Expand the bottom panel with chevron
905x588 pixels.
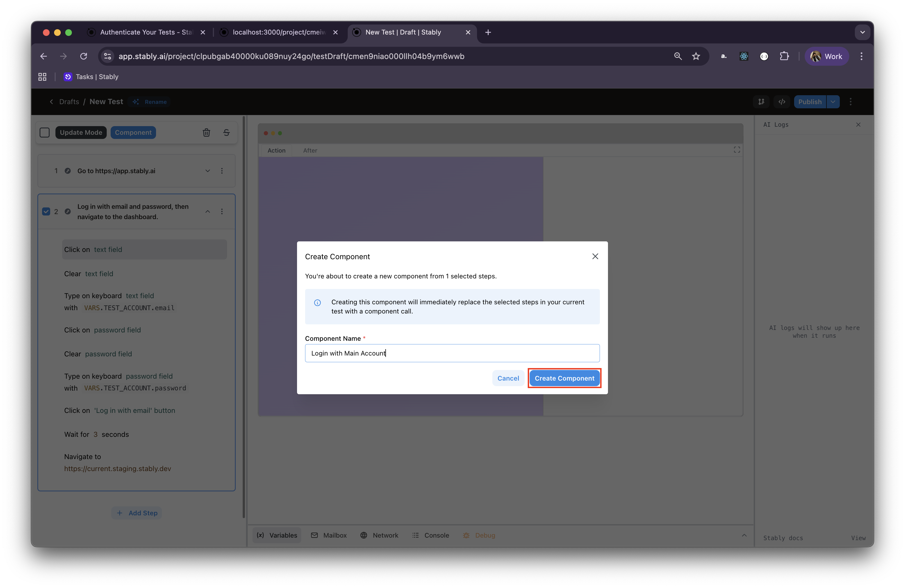pos(744,535)
